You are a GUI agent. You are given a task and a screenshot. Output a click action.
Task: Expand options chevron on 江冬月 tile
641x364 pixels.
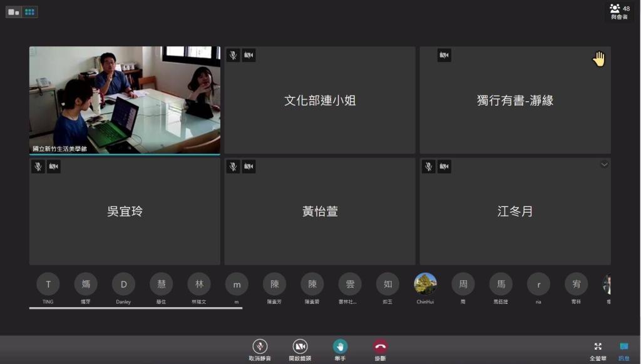604,164
